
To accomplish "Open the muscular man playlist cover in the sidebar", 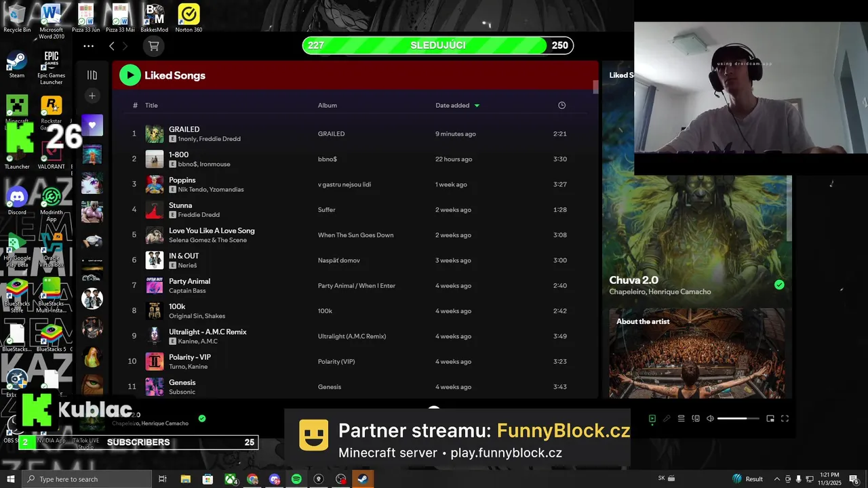I will click(92, 212).
